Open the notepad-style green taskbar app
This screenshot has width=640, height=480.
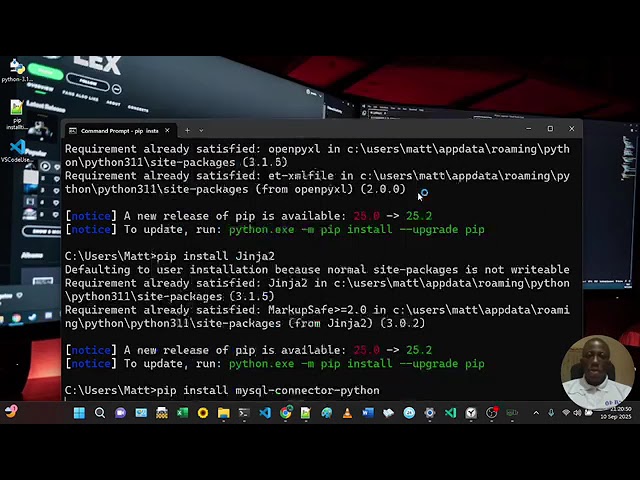[306, 413]
